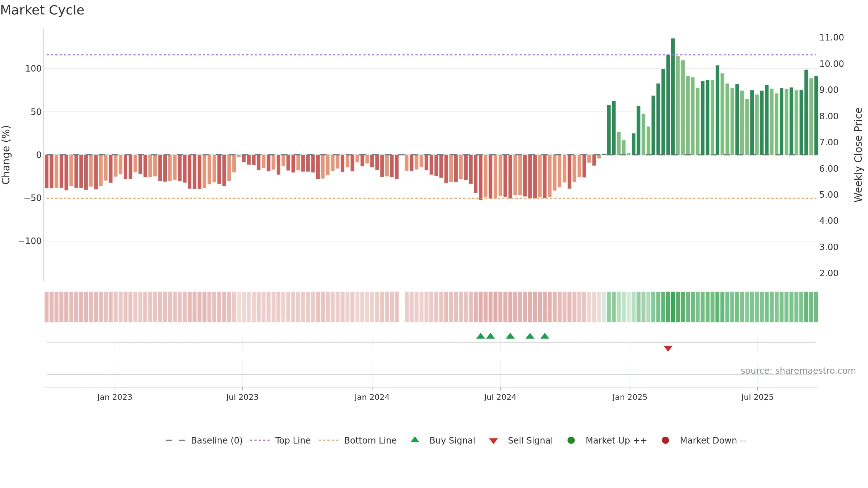Screen dimensions: 868x488
Task: Toggle the Market Down -- legend entry
Action: [704, 440]
